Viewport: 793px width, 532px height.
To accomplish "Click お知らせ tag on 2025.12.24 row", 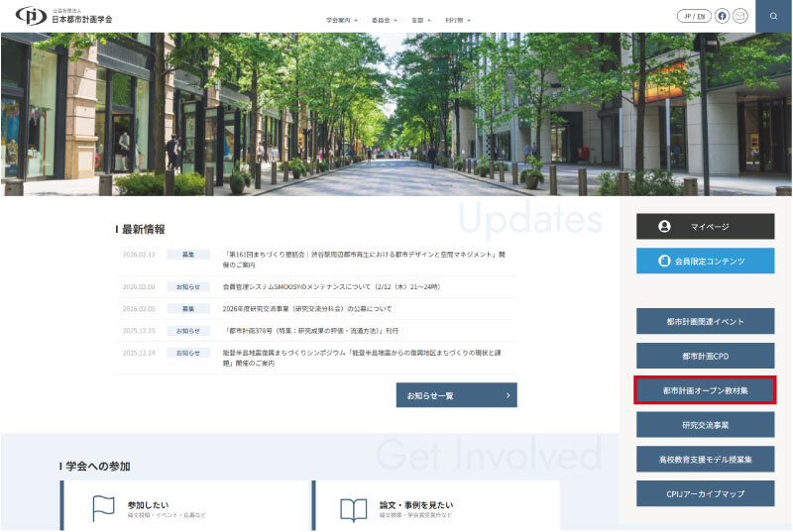I will coord(188,353).
